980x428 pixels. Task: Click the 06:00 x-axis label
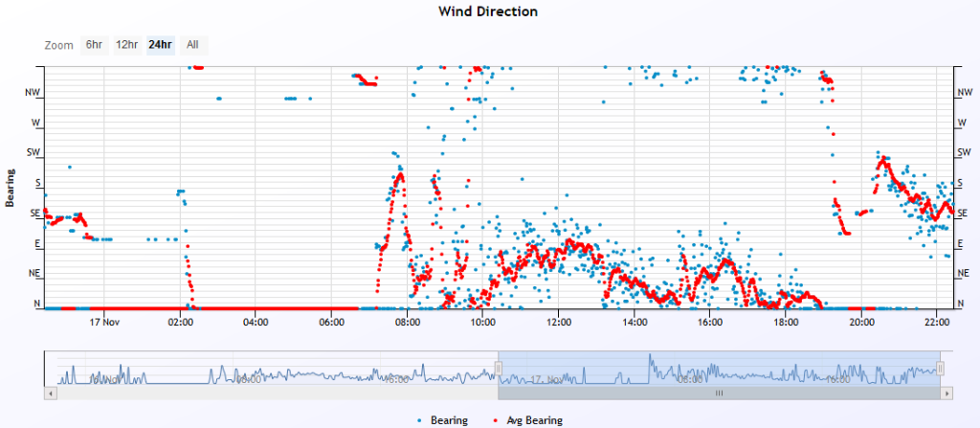click(x=331, y=323)
